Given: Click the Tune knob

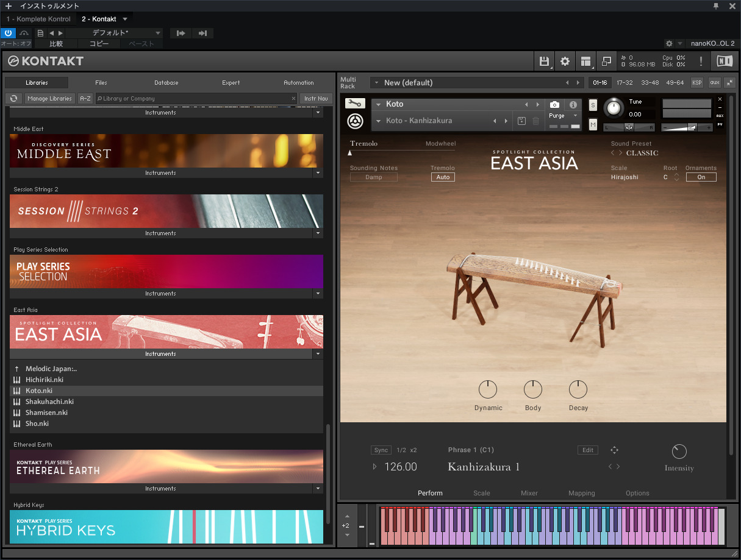Looking at the screenshot, I should (x=614, y=108).
